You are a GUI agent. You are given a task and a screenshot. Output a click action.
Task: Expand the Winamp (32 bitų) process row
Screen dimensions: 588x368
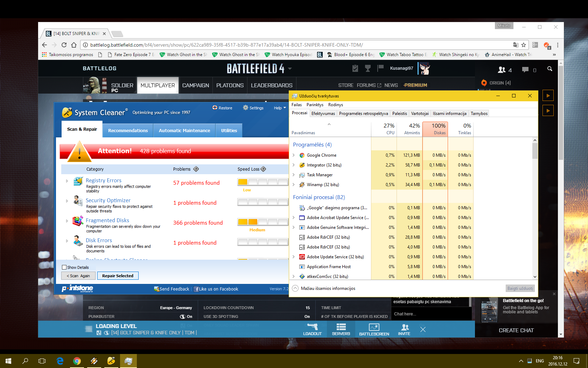(x=294, y=184)
